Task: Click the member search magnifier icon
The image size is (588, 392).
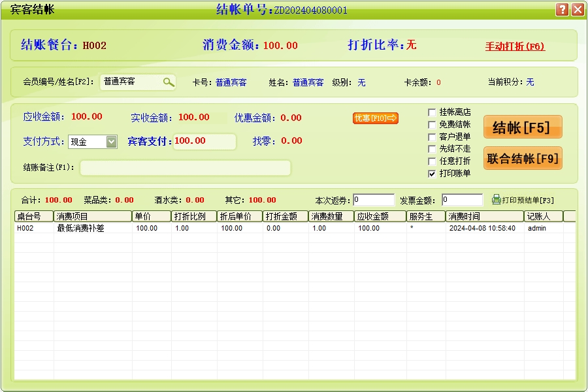Action: tap(169, 82)
